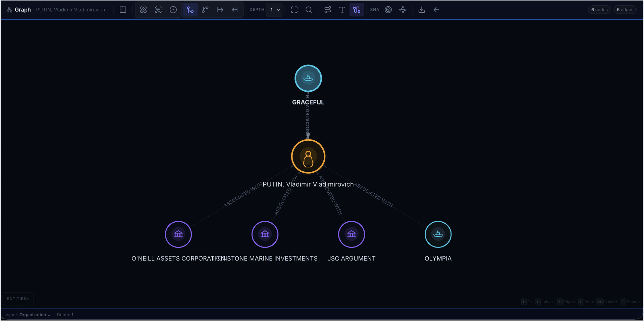Open the search magnifier in toolbar

point(309,10)
